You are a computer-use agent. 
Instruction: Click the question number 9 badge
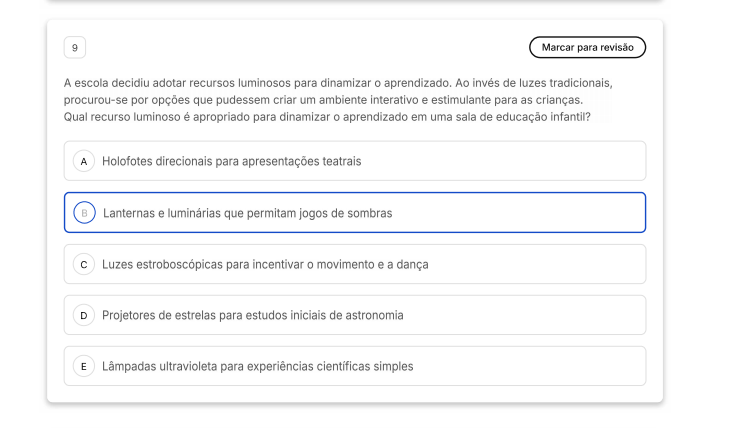[x=75, y=47]
